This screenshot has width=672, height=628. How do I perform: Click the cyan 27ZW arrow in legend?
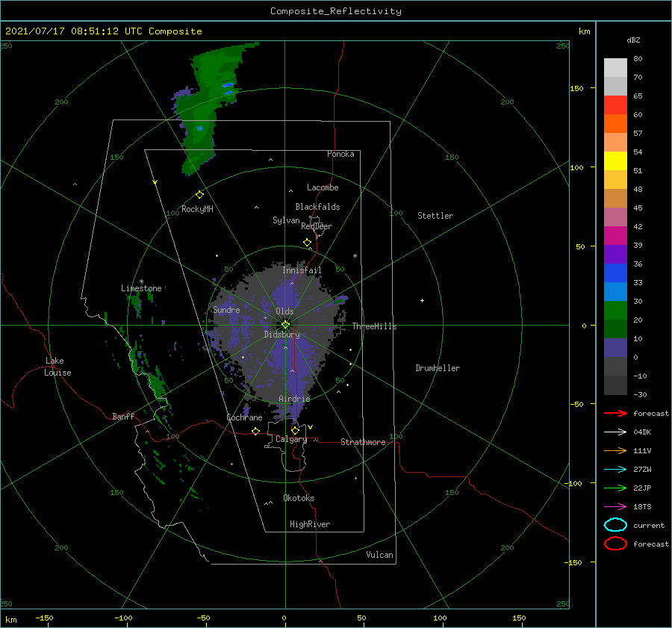(x=615, y=470)
